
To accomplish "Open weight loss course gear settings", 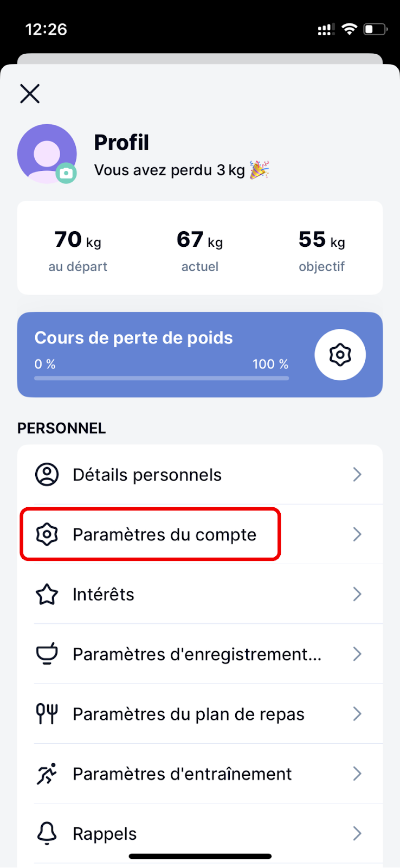I will click(x=340, y=355).
